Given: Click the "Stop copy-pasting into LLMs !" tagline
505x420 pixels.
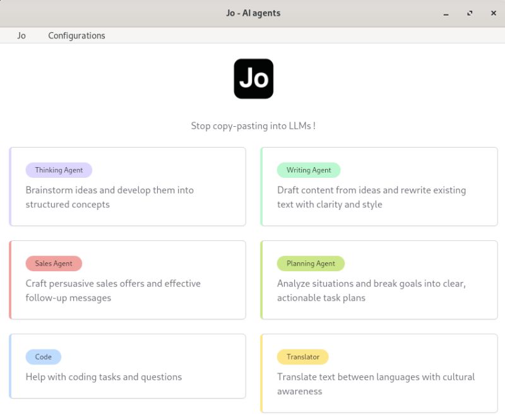Looking at the screenshot, I should click(x=254, y=125).
